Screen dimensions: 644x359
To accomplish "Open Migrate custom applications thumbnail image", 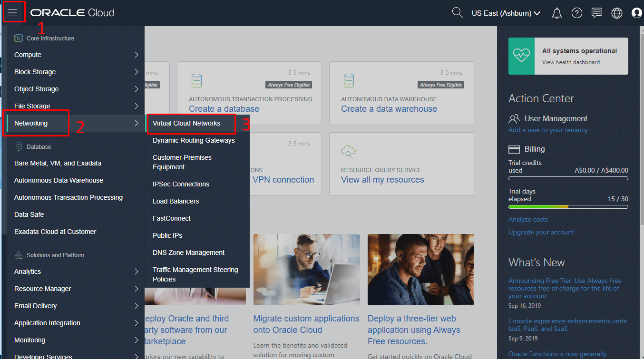I will [x=307, y=269].
